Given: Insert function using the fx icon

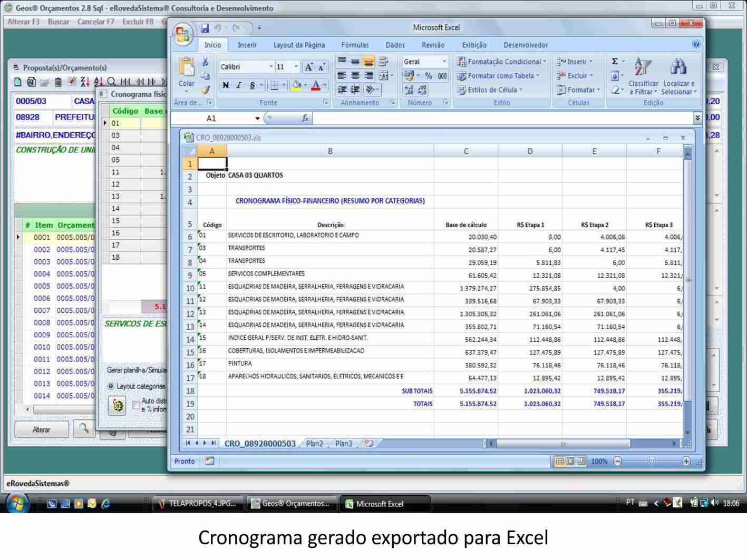Looking at the screenshot, I should click(x=305, y=118).
